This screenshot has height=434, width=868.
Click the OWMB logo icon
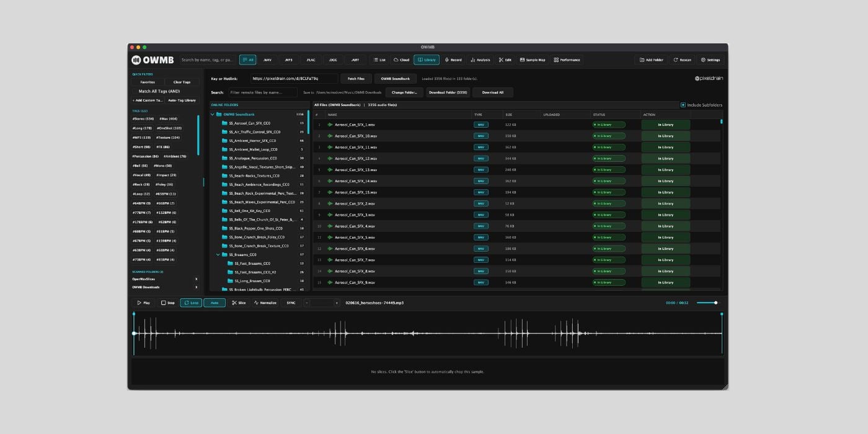pyautogui.click(x=136, y=60)
